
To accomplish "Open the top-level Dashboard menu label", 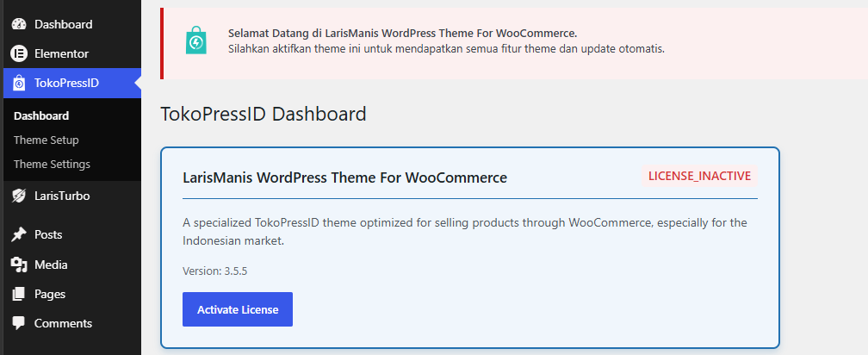I will click(x=63, y=24).
